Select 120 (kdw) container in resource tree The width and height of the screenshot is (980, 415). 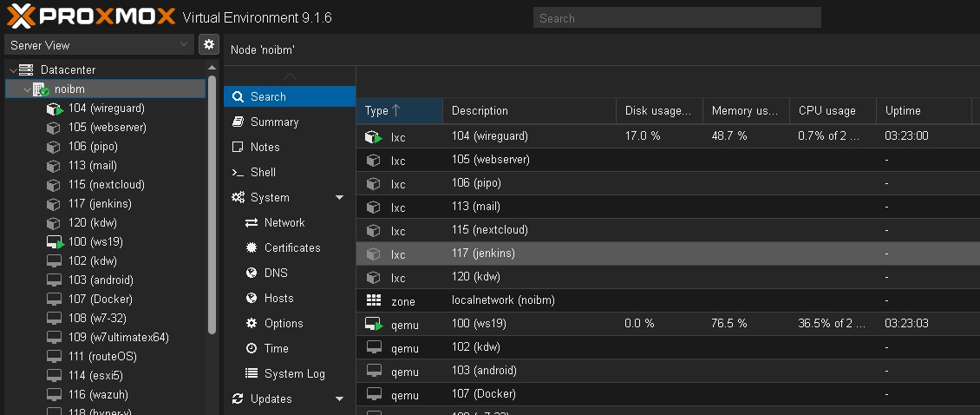tap(93, 223)
